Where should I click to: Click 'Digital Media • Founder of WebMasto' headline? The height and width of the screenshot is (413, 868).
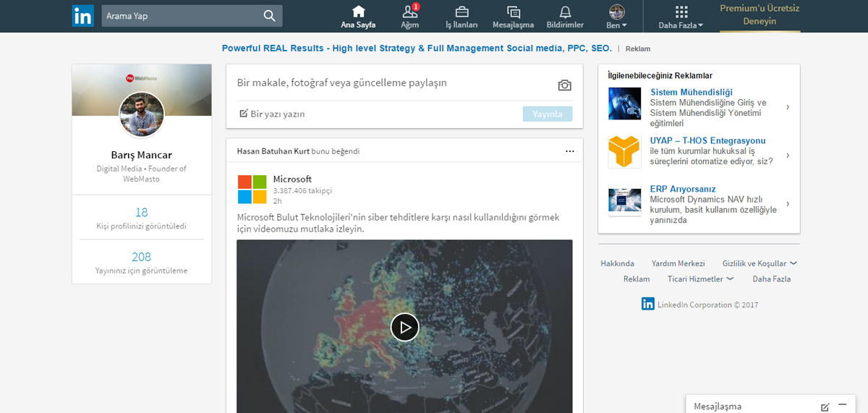[x=142, y=174]
